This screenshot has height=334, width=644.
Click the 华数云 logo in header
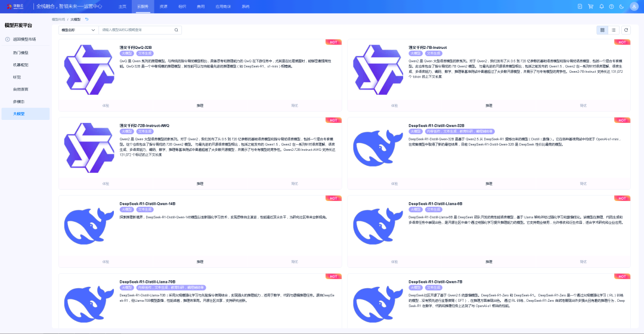[15, 7]
